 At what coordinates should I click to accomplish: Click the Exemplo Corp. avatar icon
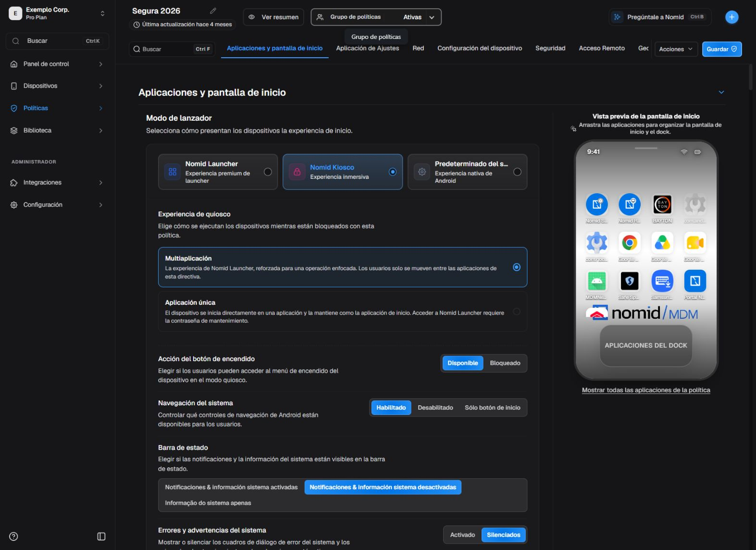click(15, 13)
